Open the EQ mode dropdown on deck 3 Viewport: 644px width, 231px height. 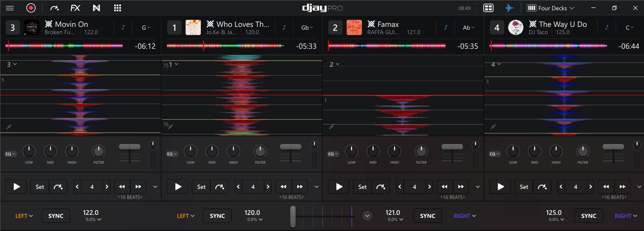click(10, 154)
